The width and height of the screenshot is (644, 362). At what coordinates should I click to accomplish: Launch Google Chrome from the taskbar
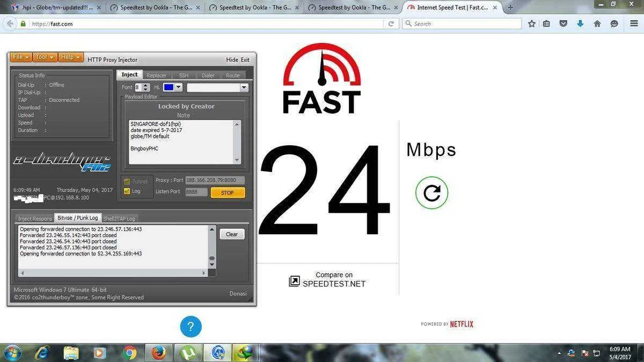129,353
